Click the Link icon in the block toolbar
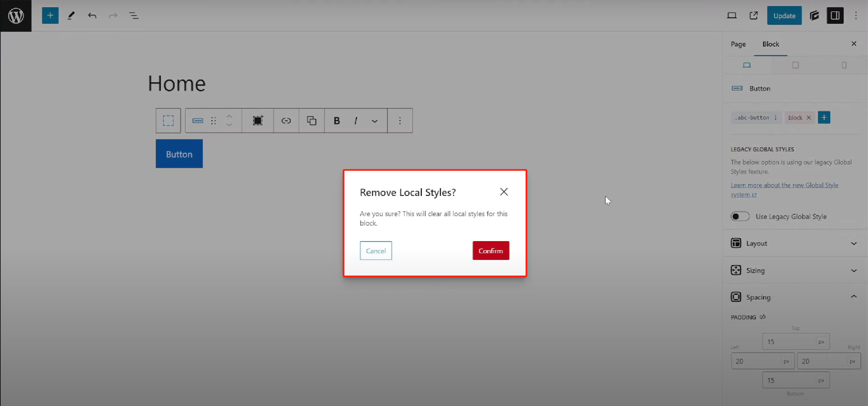 click(x=286, y=120)
